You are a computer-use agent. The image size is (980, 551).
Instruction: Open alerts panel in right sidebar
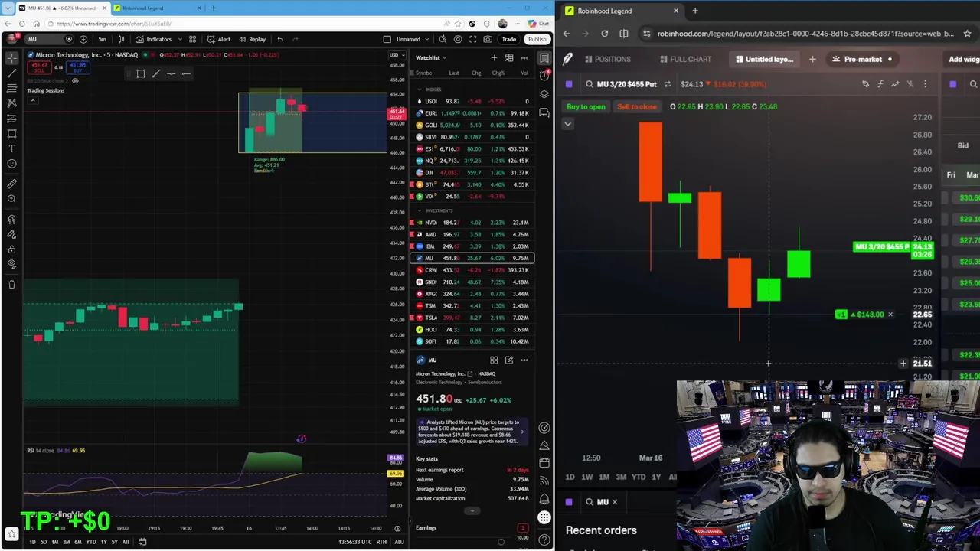[x=544, y=76]
